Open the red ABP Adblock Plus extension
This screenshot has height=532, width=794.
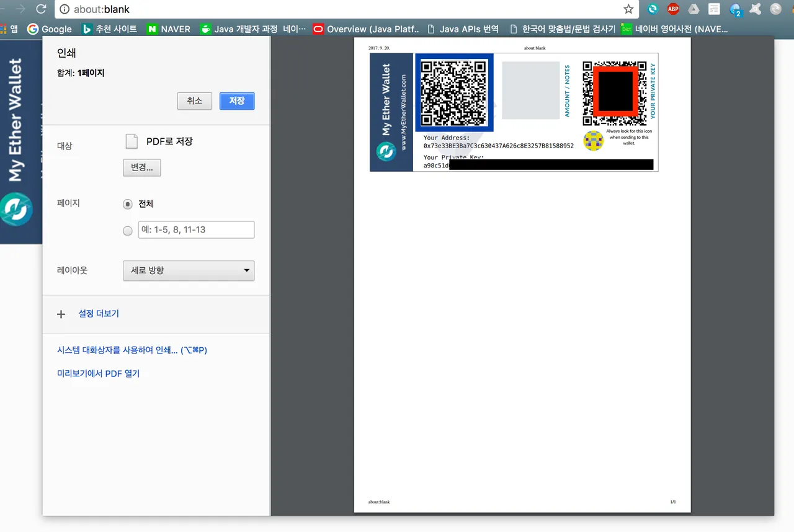[673, 9]
